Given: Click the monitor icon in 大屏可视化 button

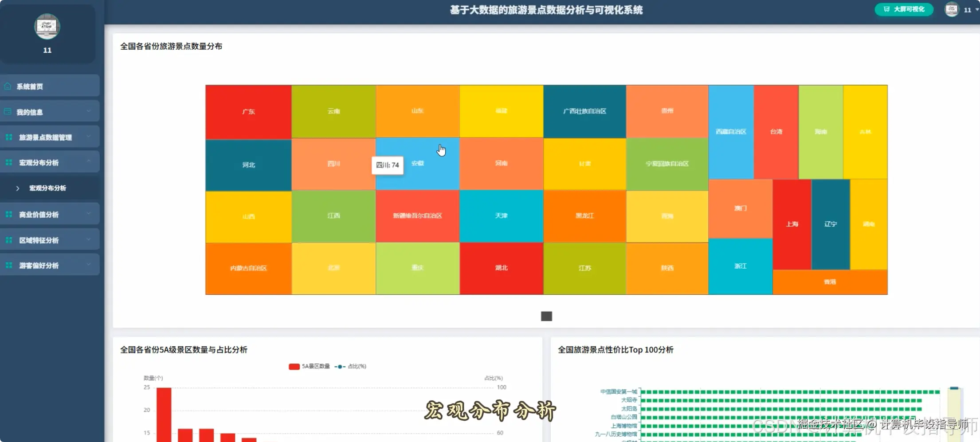Looking at the screenshot, I should [886, 9].
